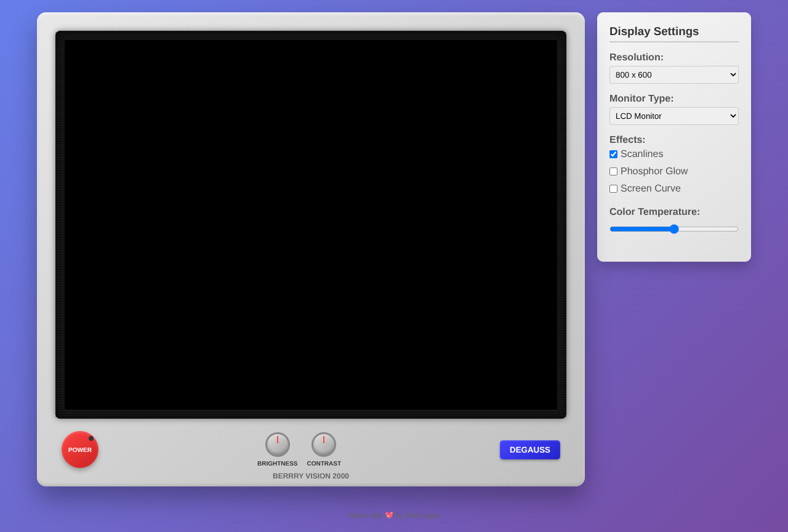
Task: Enable the Phosphor Glow effect
Action: point(613,171)
